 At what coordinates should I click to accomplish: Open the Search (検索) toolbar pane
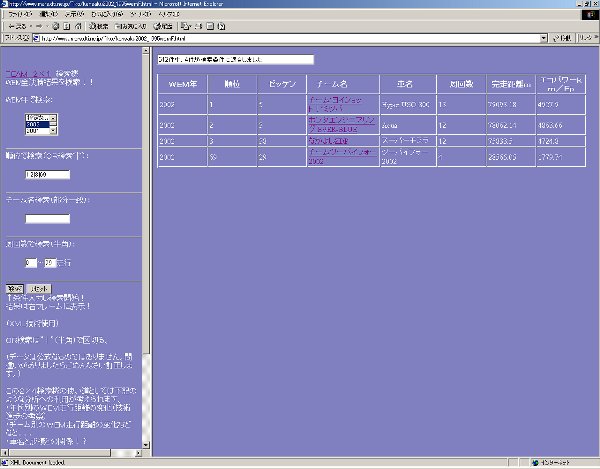[99, 26]
